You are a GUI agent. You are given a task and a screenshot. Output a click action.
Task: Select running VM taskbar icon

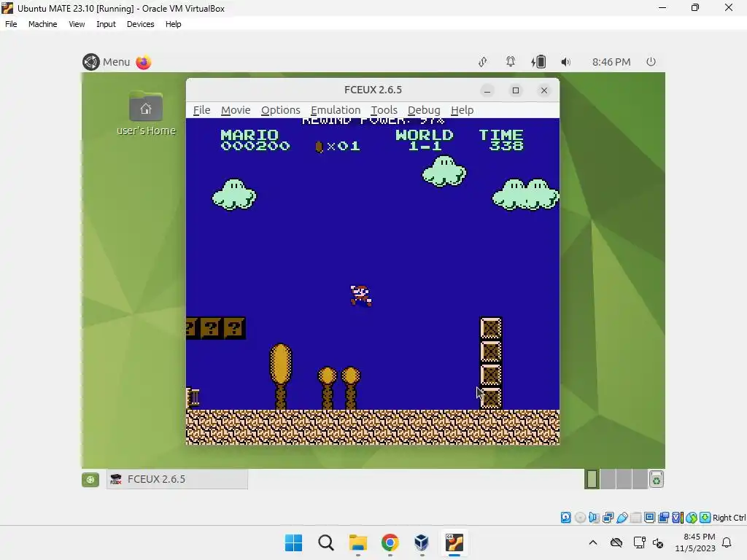tap(454, 542)
